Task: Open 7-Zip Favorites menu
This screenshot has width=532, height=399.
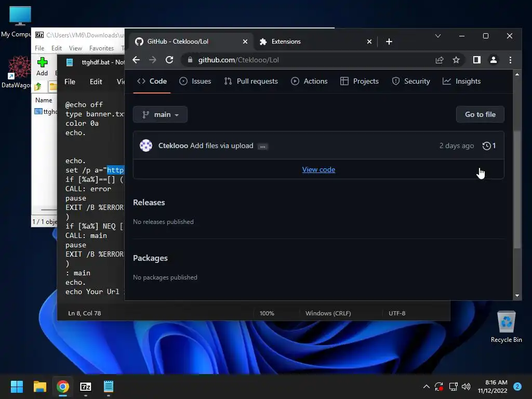Action: point(101,48)
